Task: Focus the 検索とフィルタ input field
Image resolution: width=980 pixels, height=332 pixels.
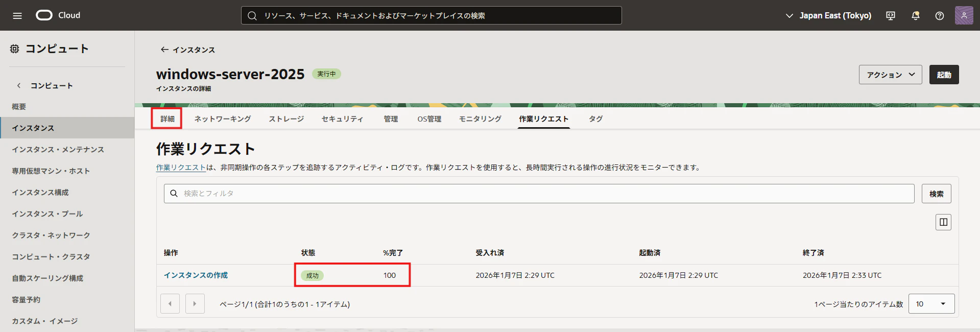Action: [x=539, y=194]
